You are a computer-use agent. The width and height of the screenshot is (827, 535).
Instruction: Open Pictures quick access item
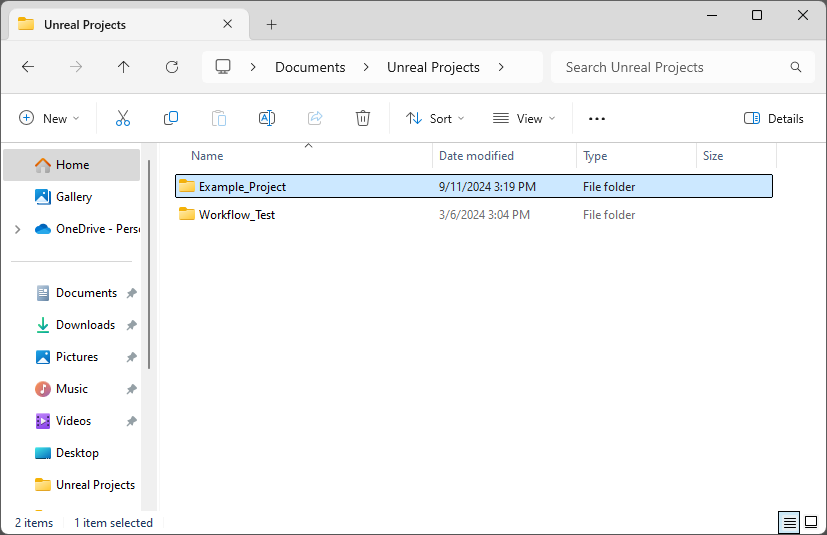pyautogui.click(x=67, y=357)
